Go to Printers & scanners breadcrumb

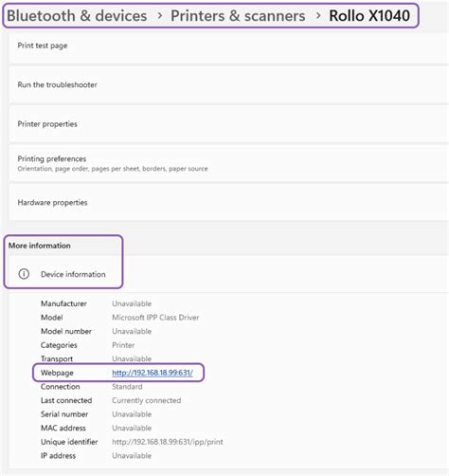coord(238,16)
